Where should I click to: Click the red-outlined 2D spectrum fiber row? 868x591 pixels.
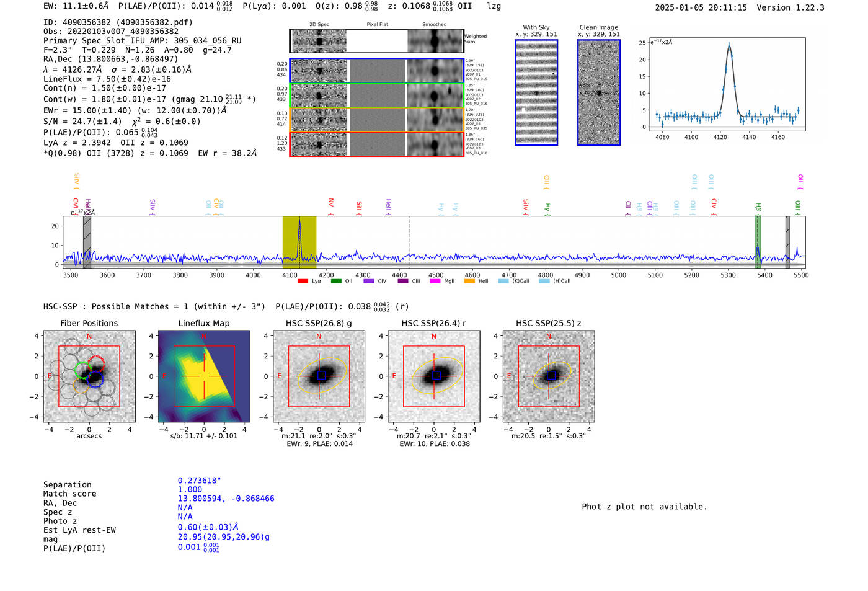[377, 144]
